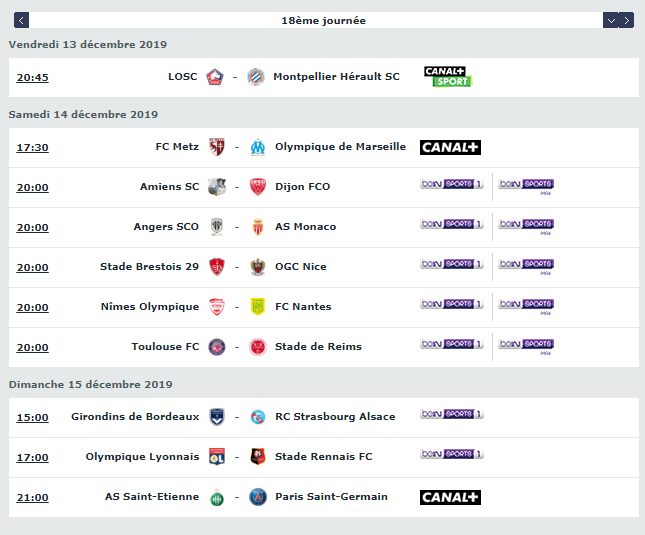Go to the previous matchday arrow

pos(22,20)
